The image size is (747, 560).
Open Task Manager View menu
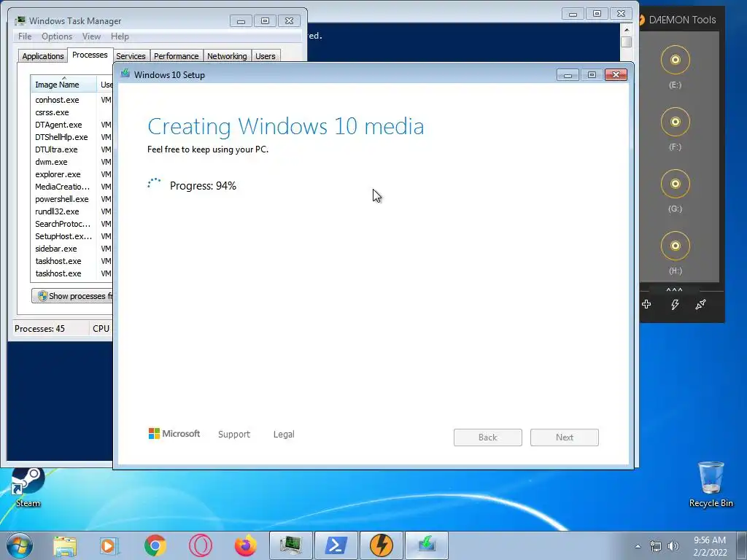pyautogui.click(x=91, y=36)
